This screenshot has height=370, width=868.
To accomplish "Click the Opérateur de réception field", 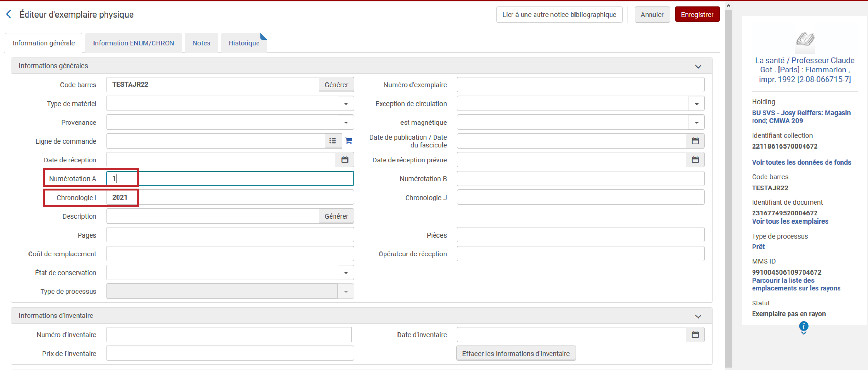I will coord(580,254).
